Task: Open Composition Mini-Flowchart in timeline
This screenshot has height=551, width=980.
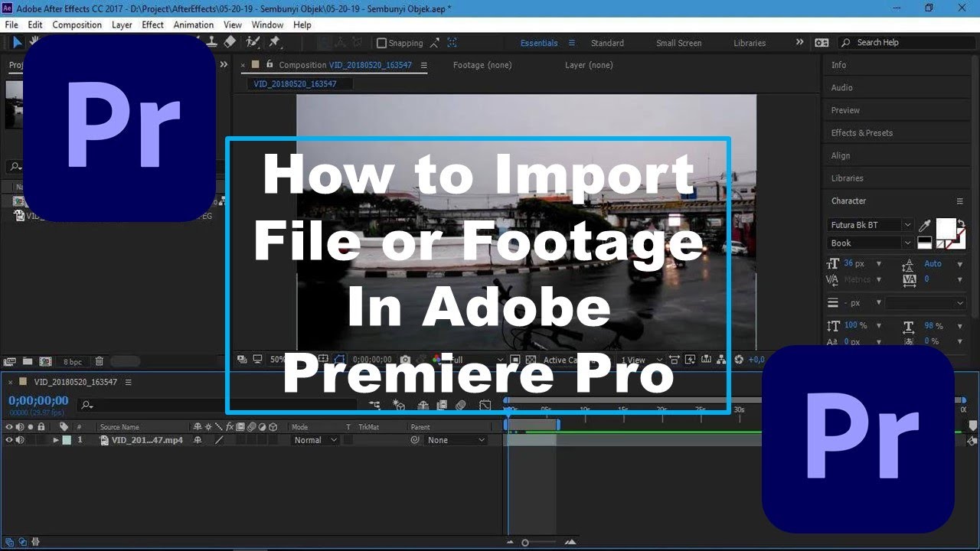Action: 374,405
